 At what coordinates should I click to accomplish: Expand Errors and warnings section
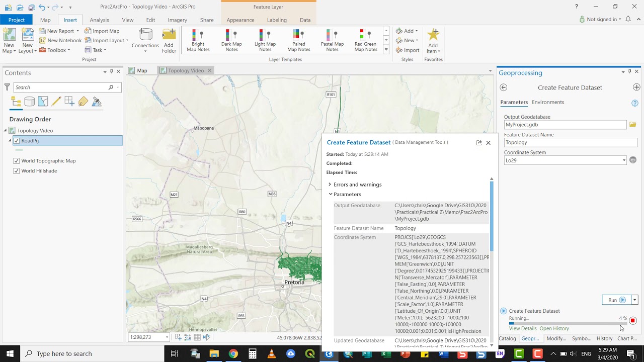pyautogui.click(x=330, y=185)
